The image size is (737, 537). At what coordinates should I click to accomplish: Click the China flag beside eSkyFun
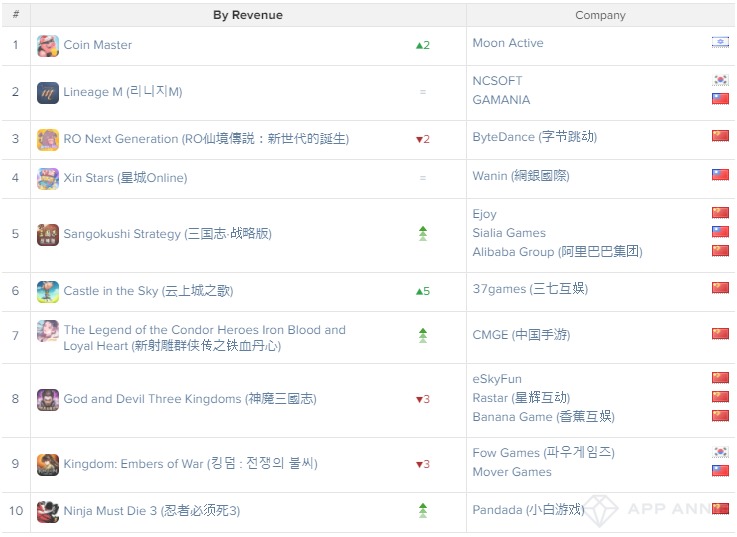coord(720,378)
